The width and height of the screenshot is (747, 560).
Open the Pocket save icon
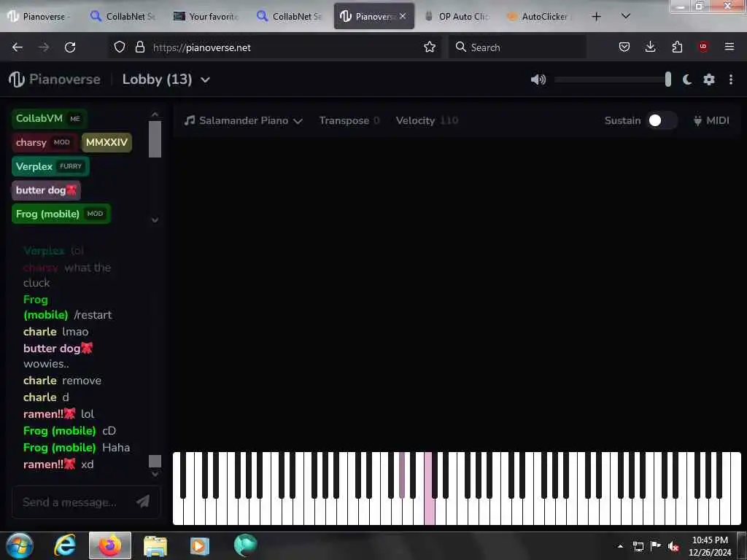(624, 47)
